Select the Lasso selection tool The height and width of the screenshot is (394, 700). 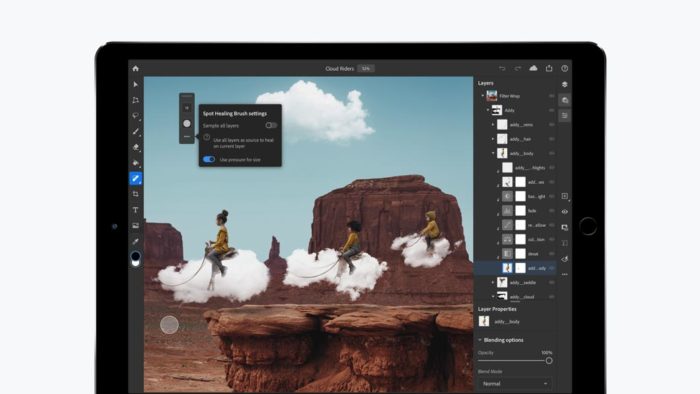tap(135, 116)
